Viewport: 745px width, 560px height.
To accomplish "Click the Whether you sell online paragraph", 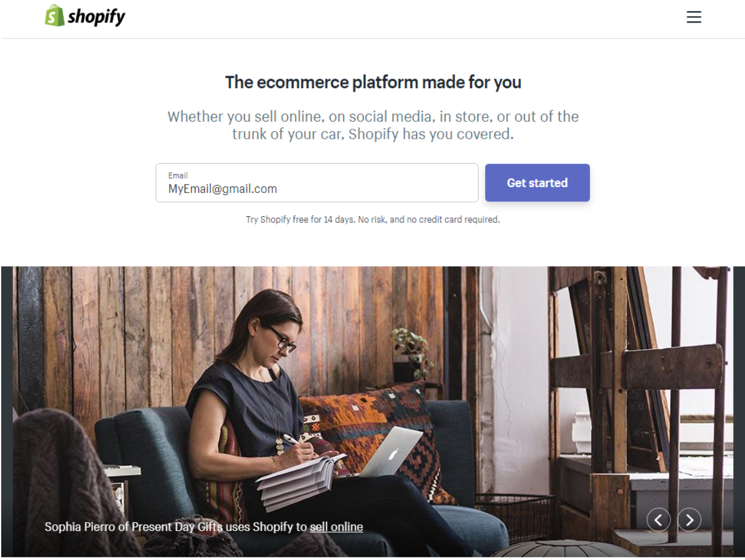I will pos(373,125).
